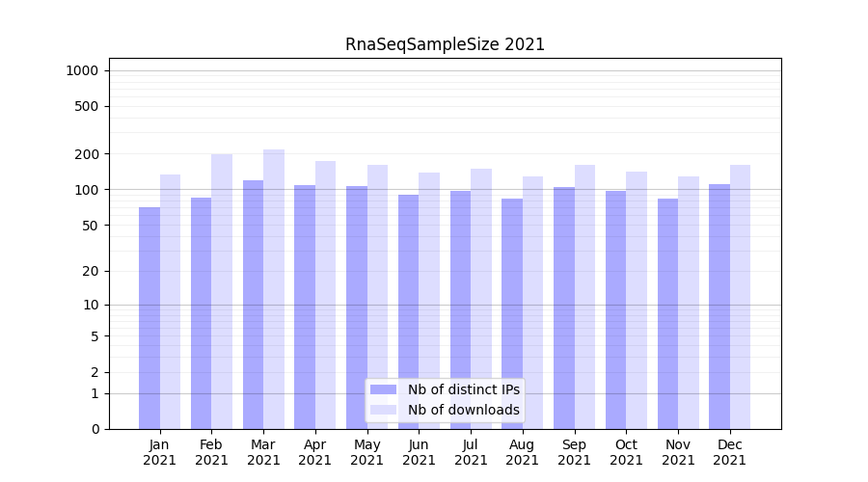Select the Mar 2021 downloads bar
The image size is (868, 482).
click(274, 289)
